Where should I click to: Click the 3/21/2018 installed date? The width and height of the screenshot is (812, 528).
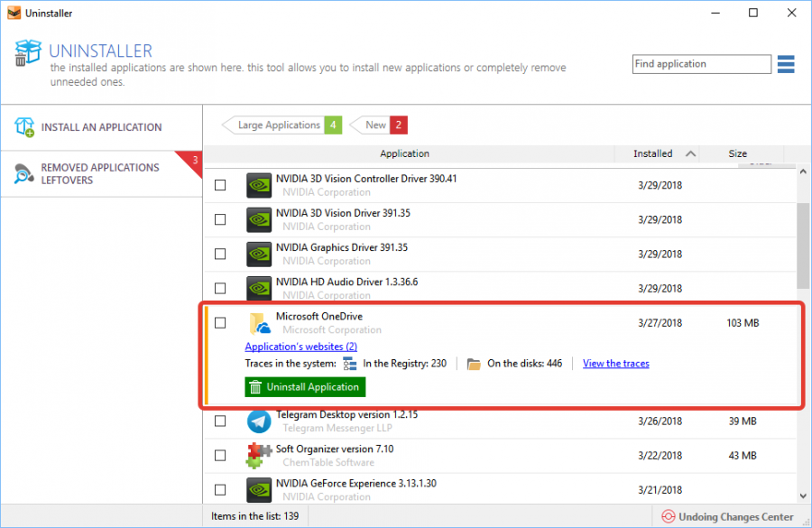660,490
